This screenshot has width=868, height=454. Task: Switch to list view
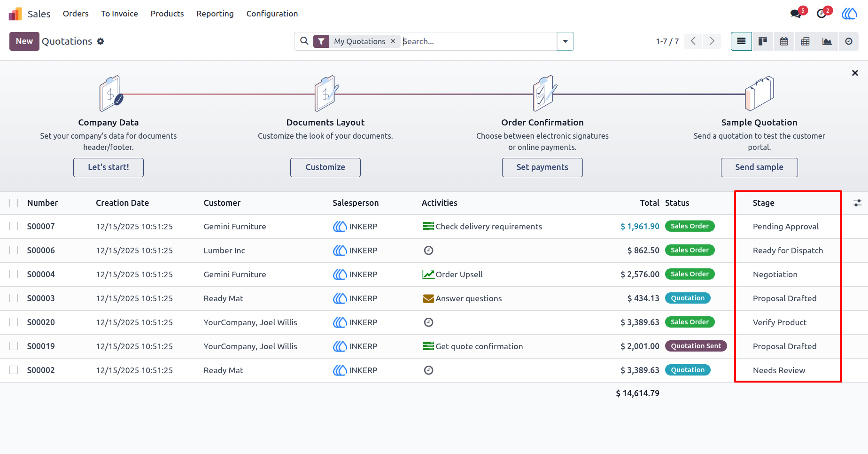[x=741, y=41]
